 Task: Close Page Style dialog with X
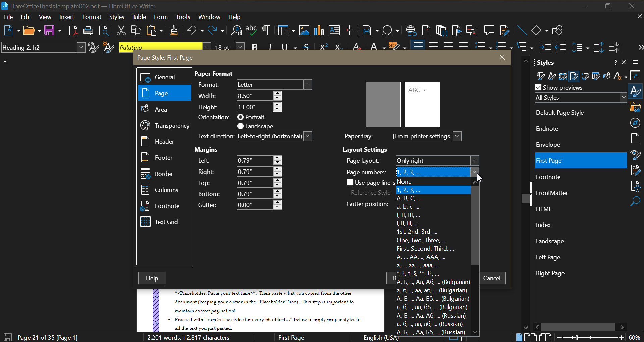502,57
